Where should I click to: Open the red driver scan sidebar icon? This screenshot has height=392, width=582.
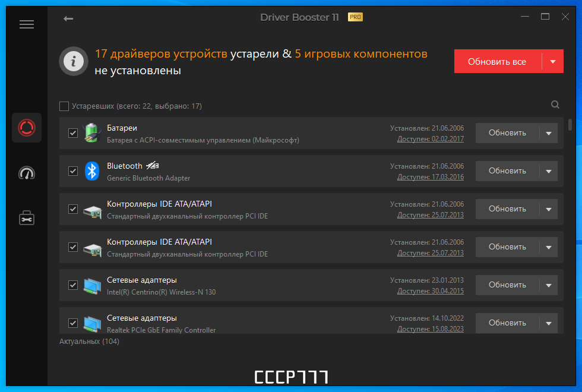(x=27, y=128)
